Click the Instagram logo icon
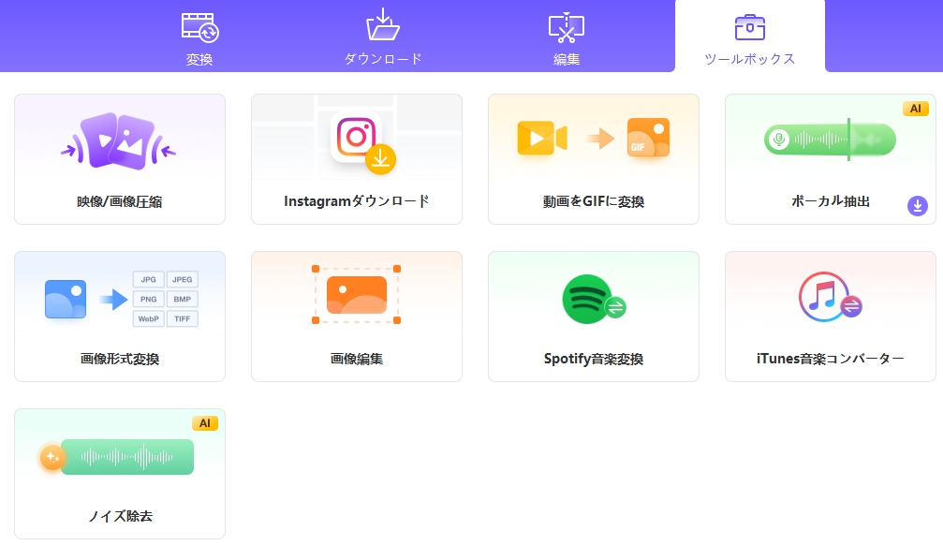The height and width of the screenshot is (560, 943). 357,137
